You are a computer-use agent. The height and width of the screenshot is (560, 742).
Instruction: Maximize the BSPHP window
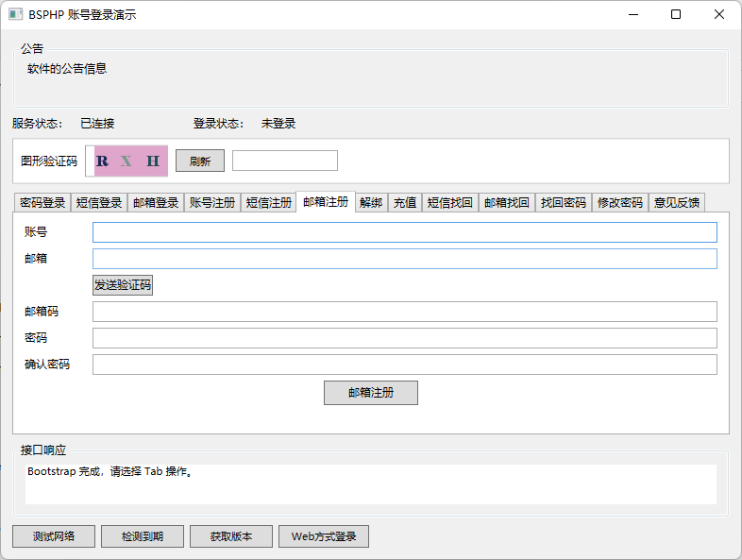(676, 15)
